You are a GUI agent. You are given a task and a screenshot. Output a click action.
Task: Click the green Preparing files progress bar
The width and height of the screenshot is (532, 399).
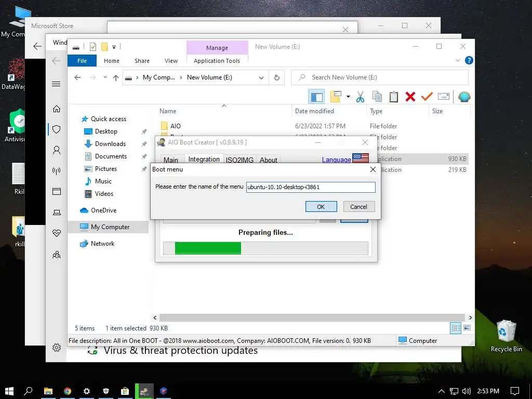(x=265, y=248)
